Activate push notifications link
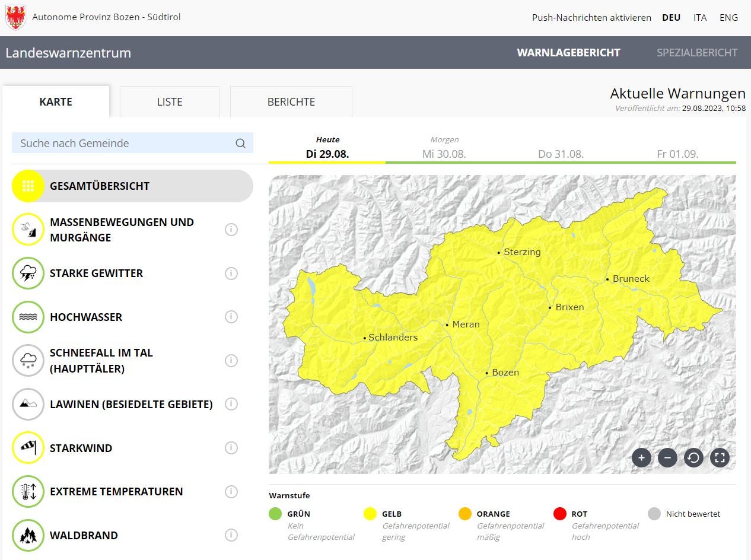Viewport: 751px width, 560px height. click(591, 18)
